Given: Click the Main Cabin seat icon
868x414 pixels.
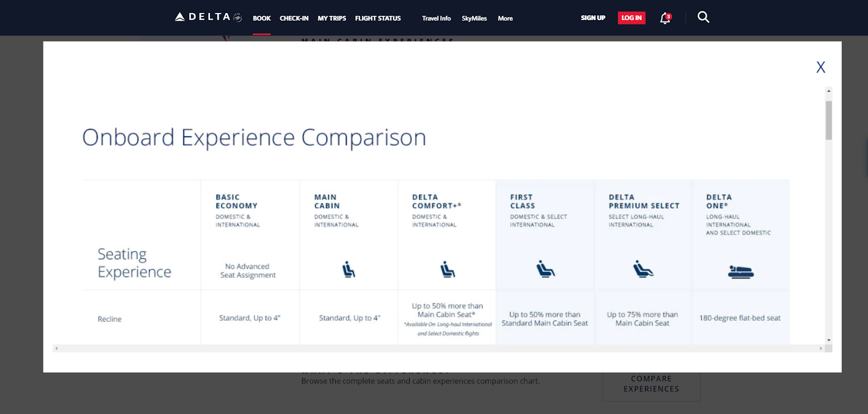Looking at the screenshot, I should point(349,269).
